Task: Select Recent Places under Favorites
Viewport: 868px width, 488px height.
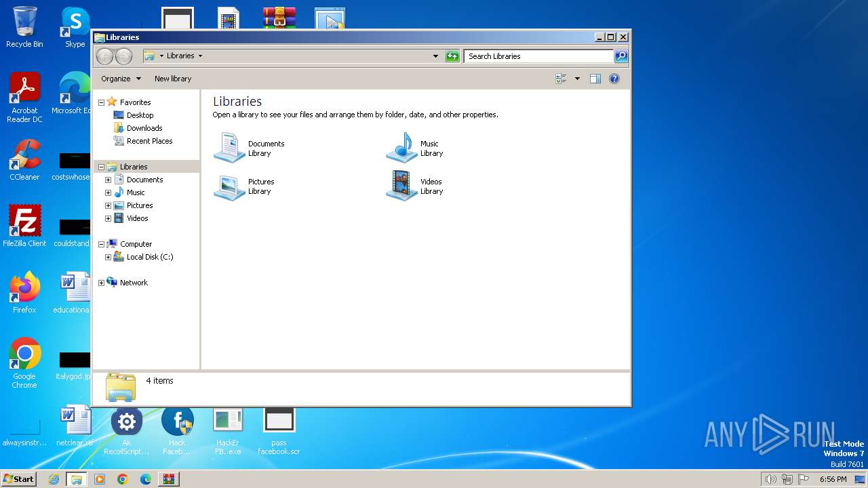Action: tap(149, 141)
